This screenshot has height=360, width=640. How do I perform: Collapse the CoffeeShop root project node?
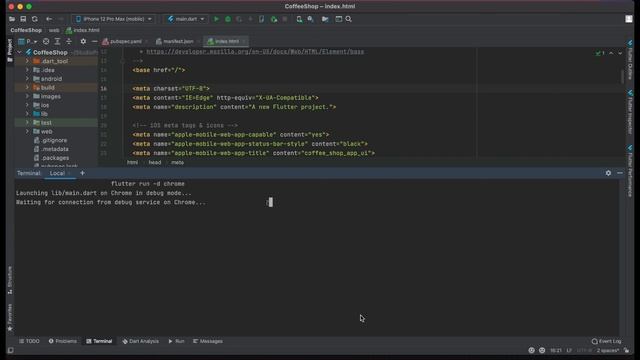[x=19, y=53]
